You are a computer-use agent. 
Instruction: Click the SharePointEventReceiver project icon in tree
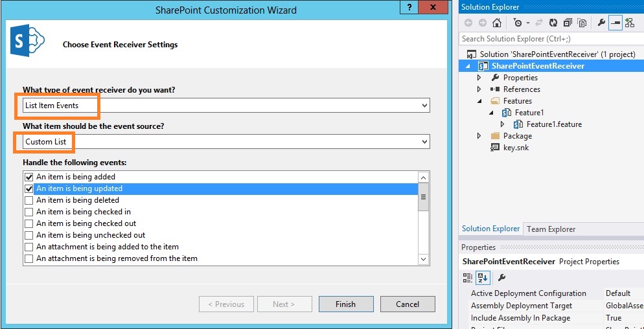483,66
